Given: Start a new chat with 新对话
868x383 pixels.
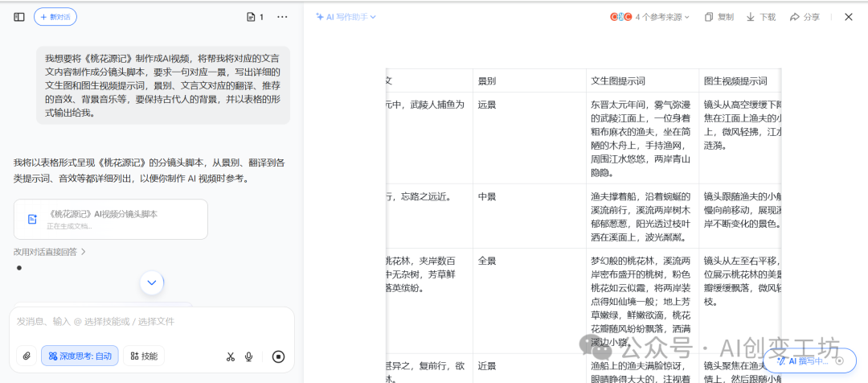Looking at the screenshot, I should tap(55, 17).
